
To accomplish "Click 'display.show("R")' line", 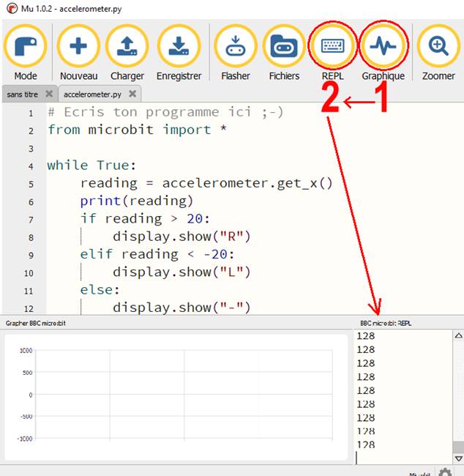I will point(182,237).
